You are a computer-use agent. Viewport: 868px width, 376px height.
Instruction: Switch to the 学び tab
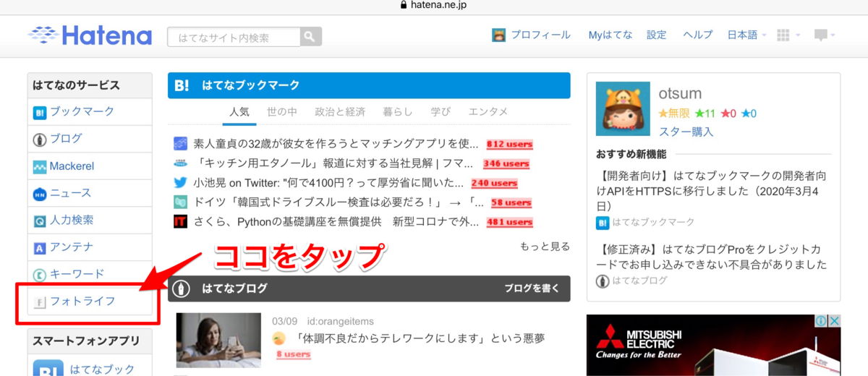point(441,111)
